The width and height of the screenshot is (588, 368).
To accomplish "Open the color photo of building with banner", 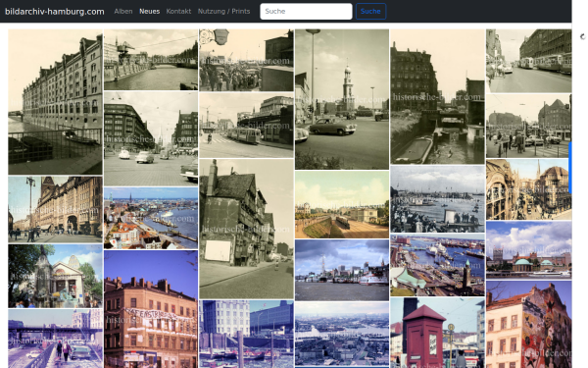I will click(x=151, y=309).
